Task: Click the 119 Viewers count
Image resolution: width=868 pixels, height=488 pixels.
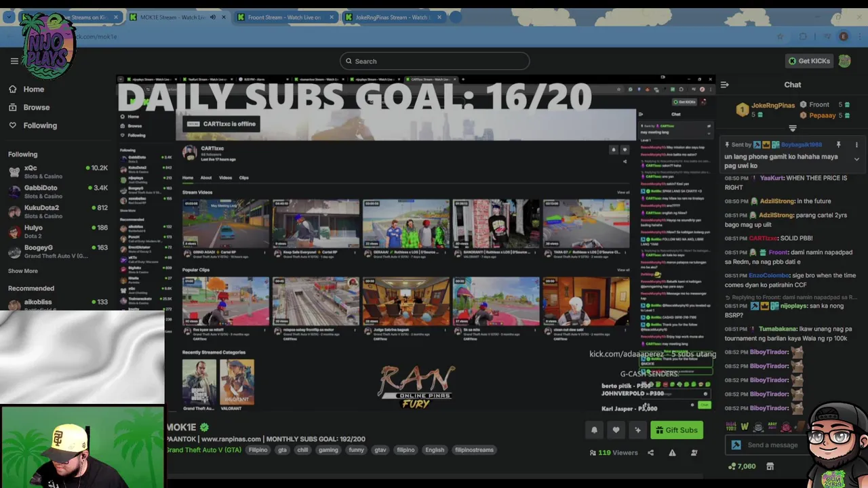Action: click(x=614, y=453)
